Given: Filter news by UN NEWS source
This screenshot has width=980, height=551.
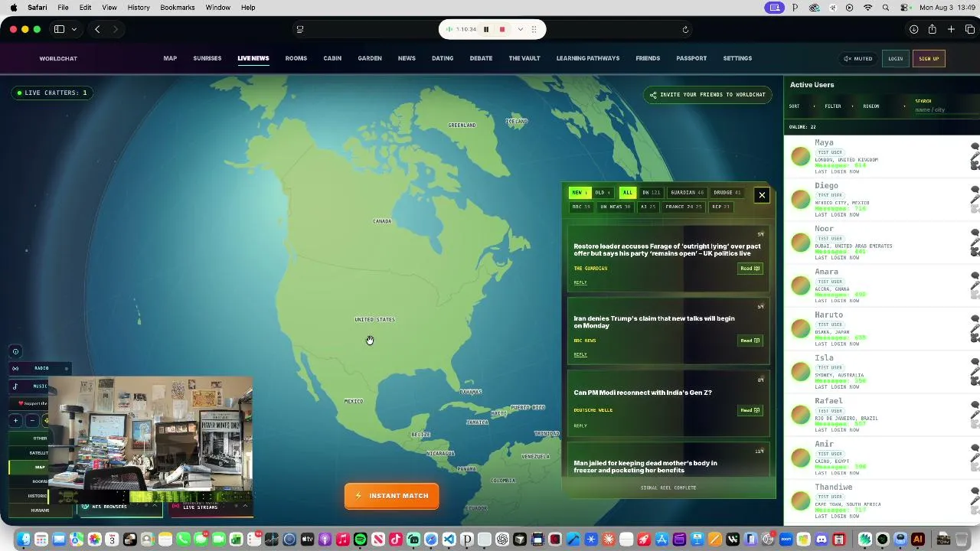Looking at the screenshot, I should 616,207.
